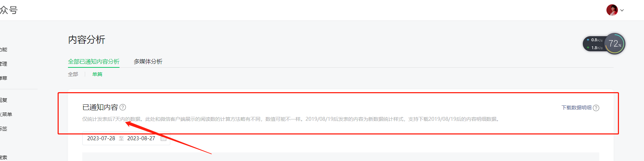Open 自定义菜单 in the left sidebar

[6, 114]
